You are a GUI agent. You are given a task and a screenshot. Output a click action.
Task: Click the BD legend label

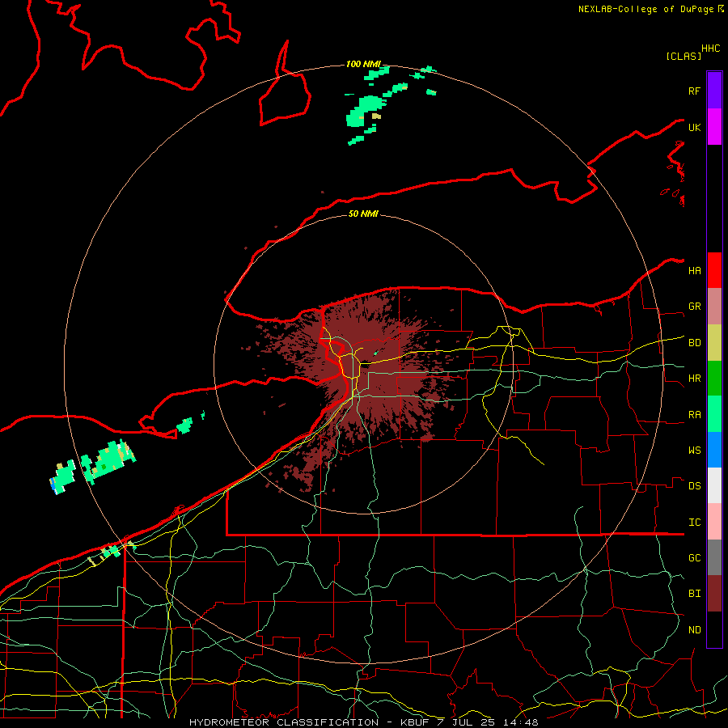[x=694, y=343]
